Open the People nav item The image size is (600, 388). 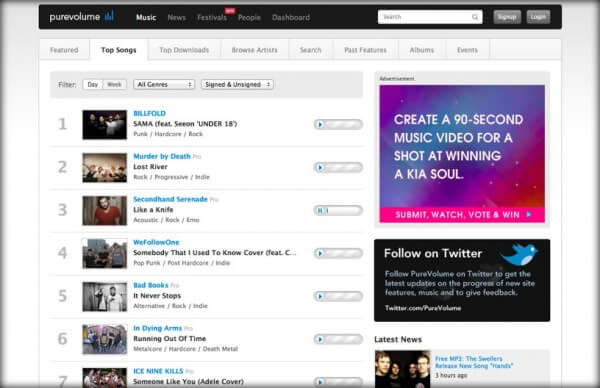pyautogui.click(x=249, y=18)
